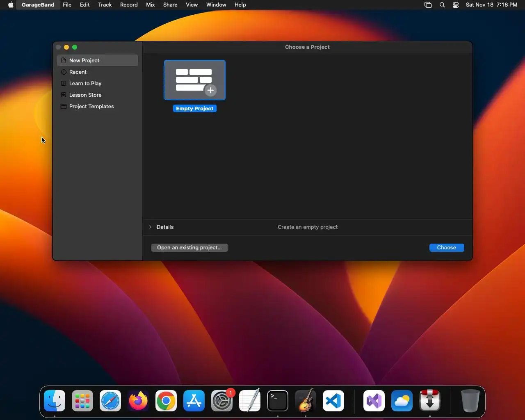525x420 pixels.
Task: Open the Track menu
Action: coord(105,5)
